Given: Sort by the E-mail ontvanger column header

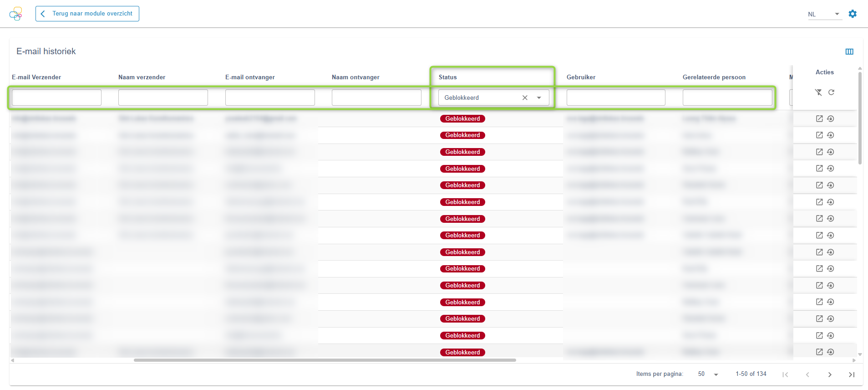Looking at the screenshot, I should point(250,77).
